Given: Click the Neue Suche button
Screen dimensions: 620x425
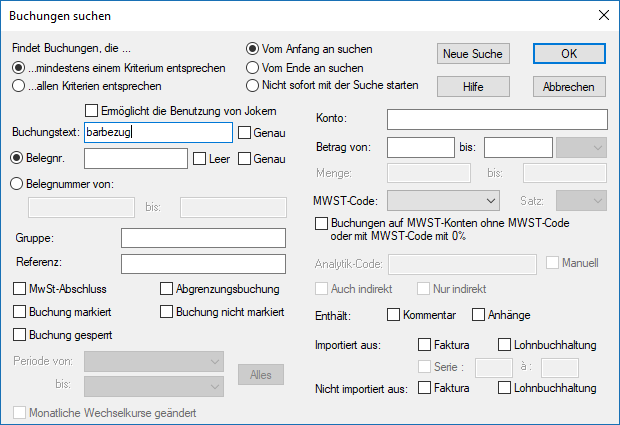Looking at the screenshot, I should [x=473, y=53].
